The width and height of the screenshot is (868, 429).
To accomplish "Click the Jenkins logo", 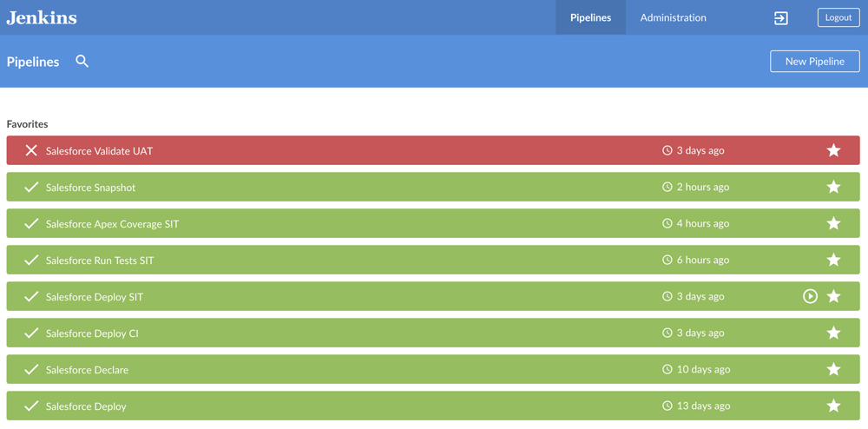I will (42, 17).
